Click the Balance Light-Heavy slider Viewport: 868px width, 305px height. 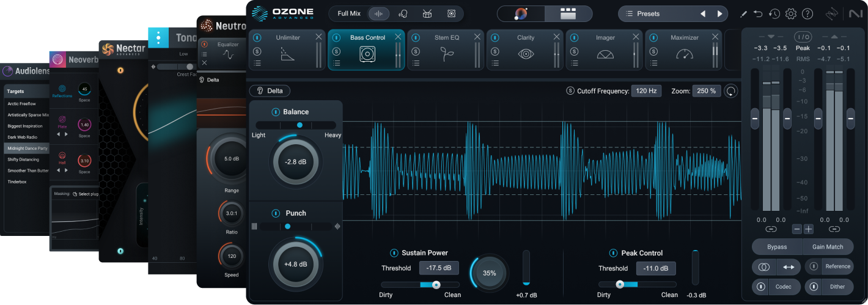click(x=297, y=125)
